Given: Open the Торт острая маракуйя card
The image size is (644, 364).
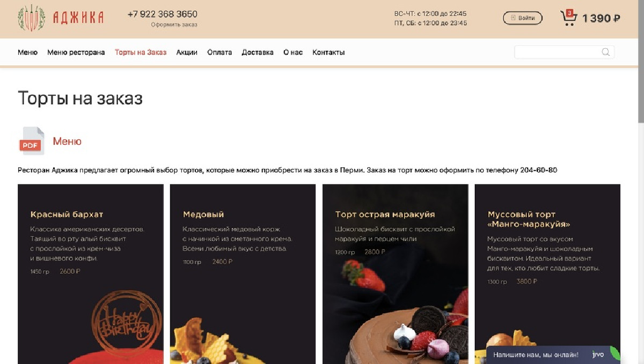Looking at the screenshot, I should point(395,274).
